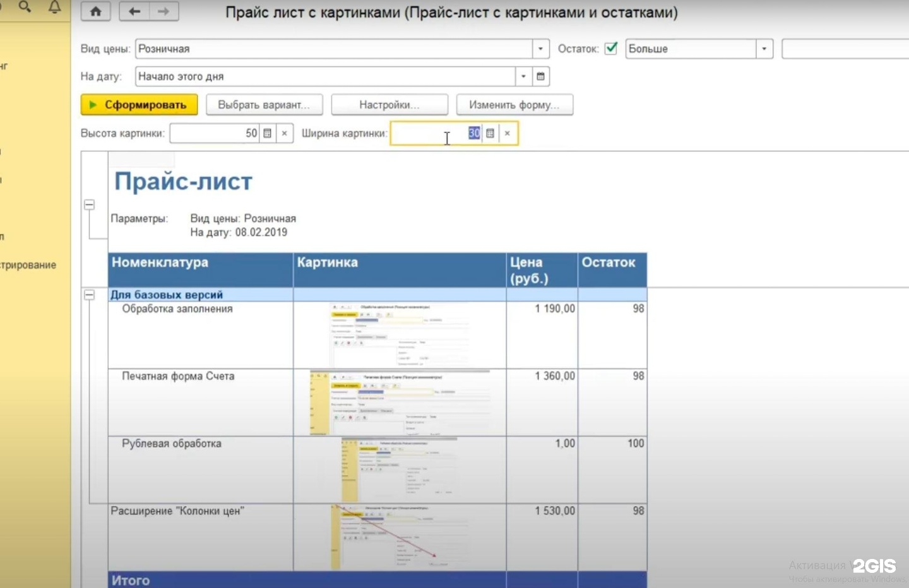Go forward with the right arrow
This screenshot has width=909, height=588.
163,11
